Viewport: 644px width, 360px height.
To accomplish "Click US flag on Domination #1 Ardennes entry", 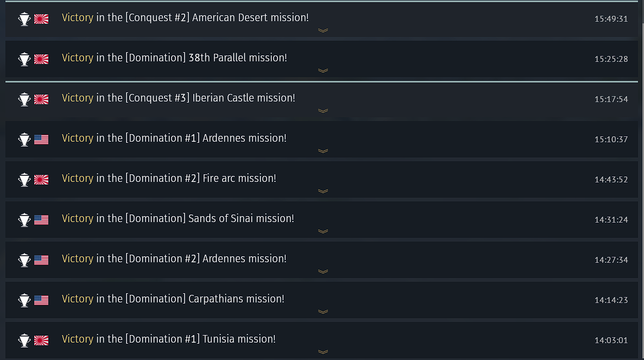I will click(41, 140).
